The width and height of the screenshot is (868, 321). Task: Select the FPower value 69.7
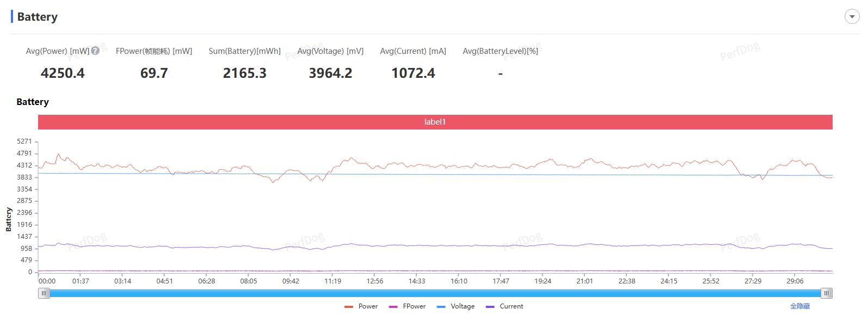coord(154,73)
